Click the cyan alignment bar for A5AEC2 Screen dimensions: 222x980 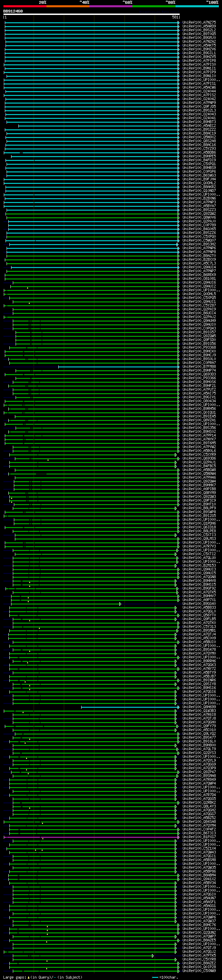[99, 125]
